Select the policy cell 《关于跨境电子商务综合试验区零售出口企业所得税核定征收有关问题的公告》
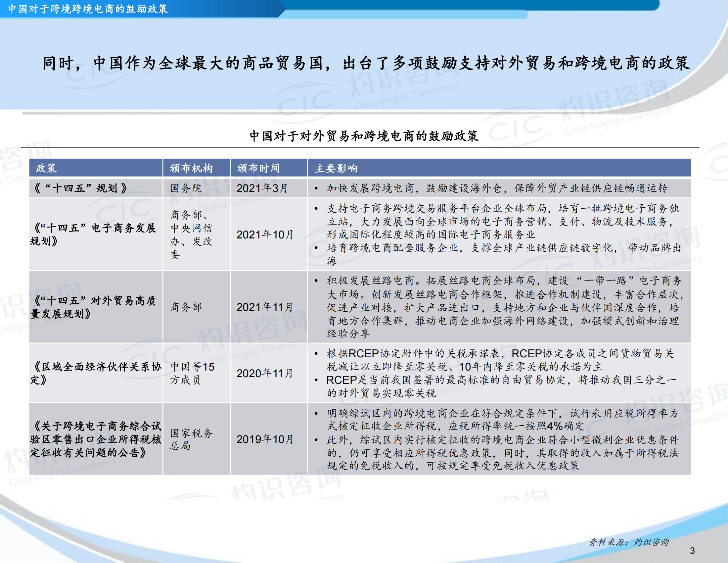 click(x=96, y=439)
